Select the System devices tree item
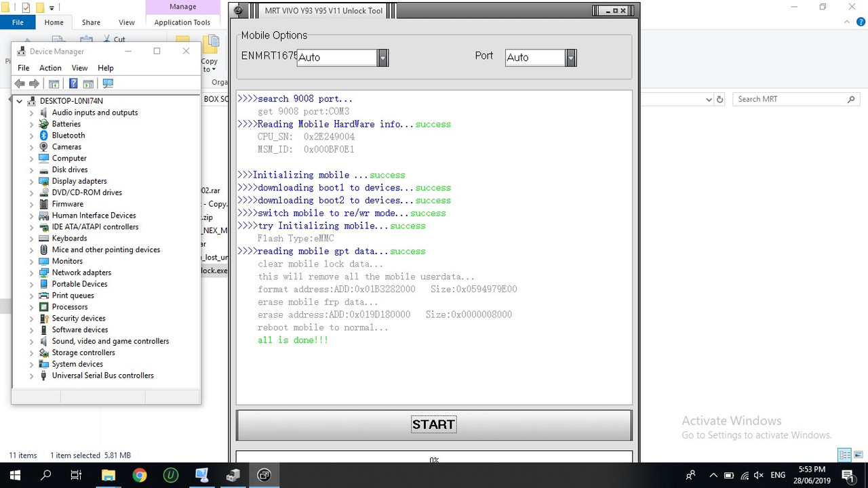Image resolution: width=868 pixels, height=488 pixels. [78, 364]
